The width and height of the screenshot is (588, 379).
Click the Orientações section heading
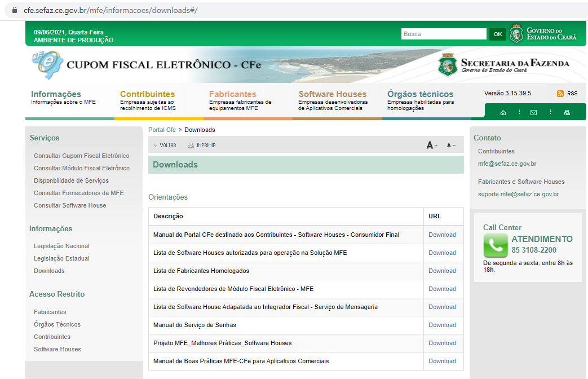click(x=168, y=197)
